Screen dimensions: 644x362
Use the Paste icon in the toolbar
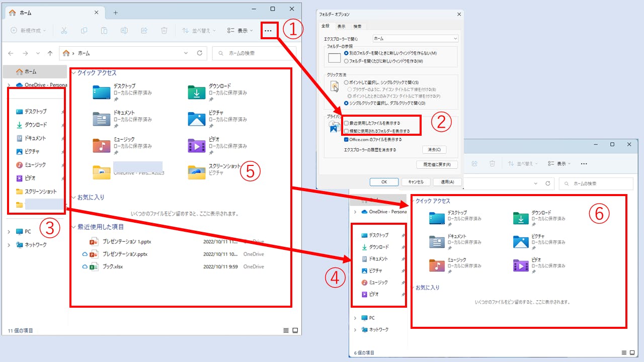coord(104,31)
